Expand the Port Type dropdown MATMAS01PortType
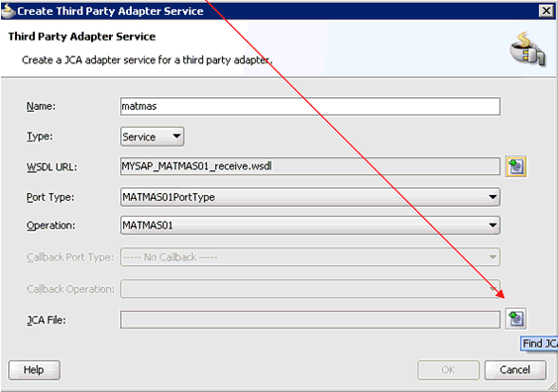This screenshot has width=558, height=392. (x=310, y=197)
